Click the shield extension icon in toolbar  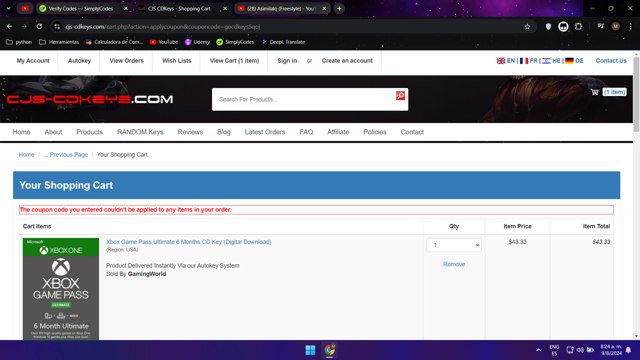[548, 27]
